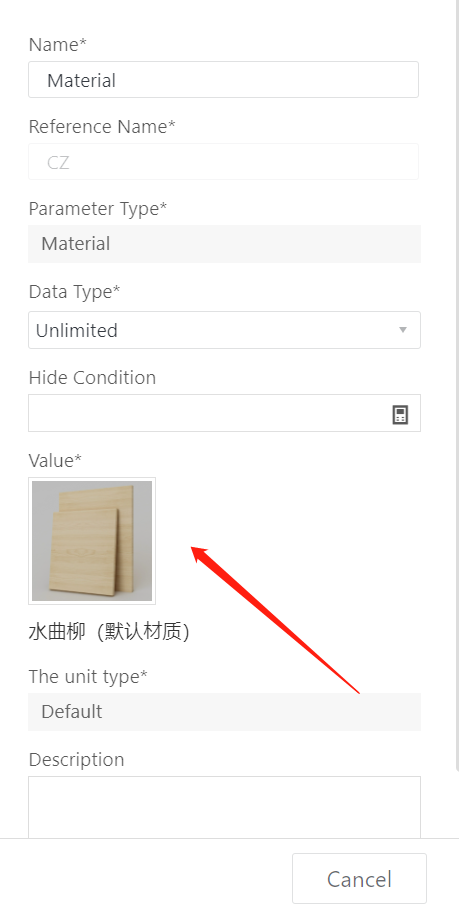
Task: Click the Data Type* label
Action: [74, 291]
